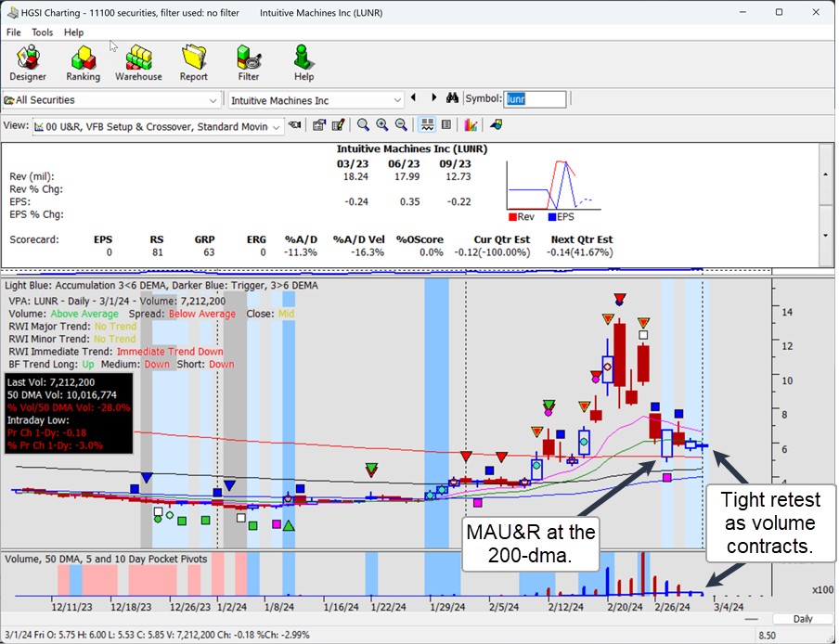Click the eye icon beside the View dropdown
The height and width of the screenshot is (644, 839).
point(294,125)
